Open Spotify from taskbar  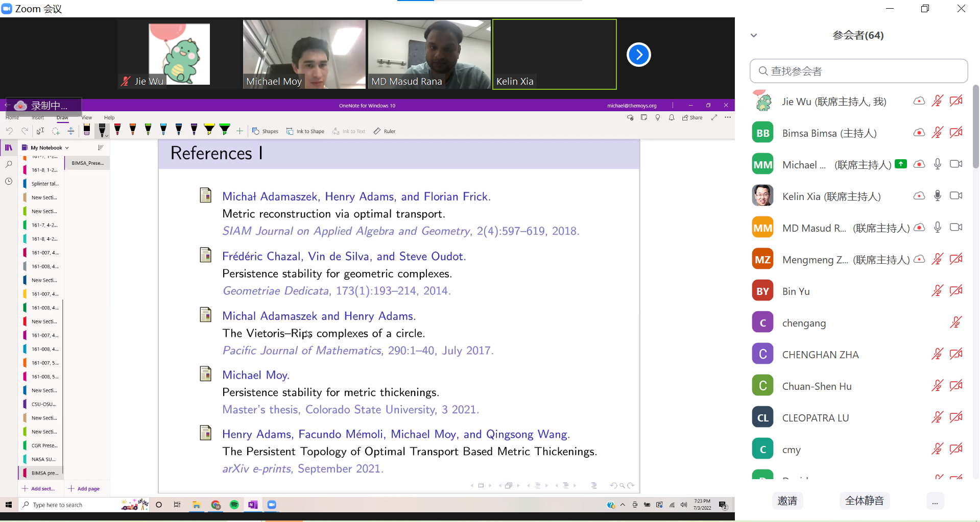coord(234,505)
